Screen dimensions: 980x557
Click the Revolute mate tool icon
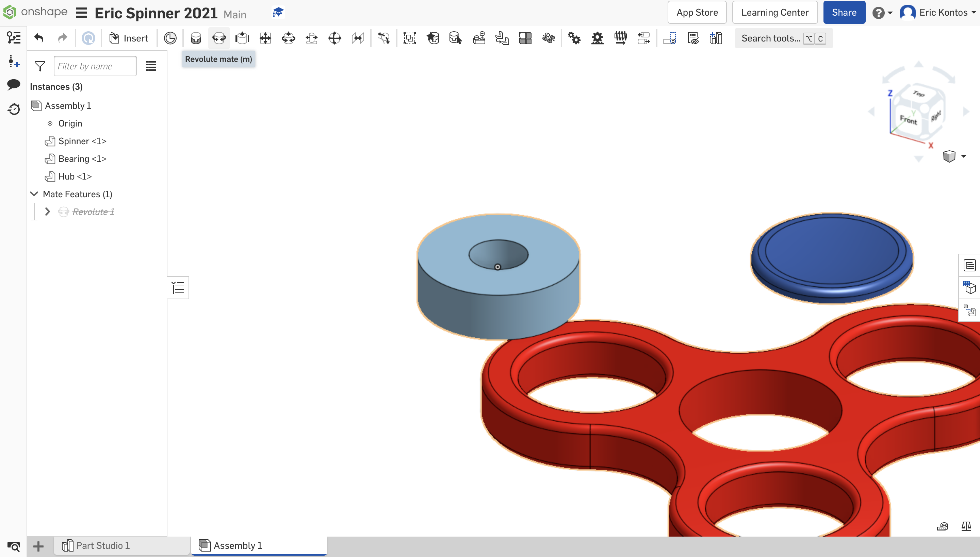click(219, 38)
